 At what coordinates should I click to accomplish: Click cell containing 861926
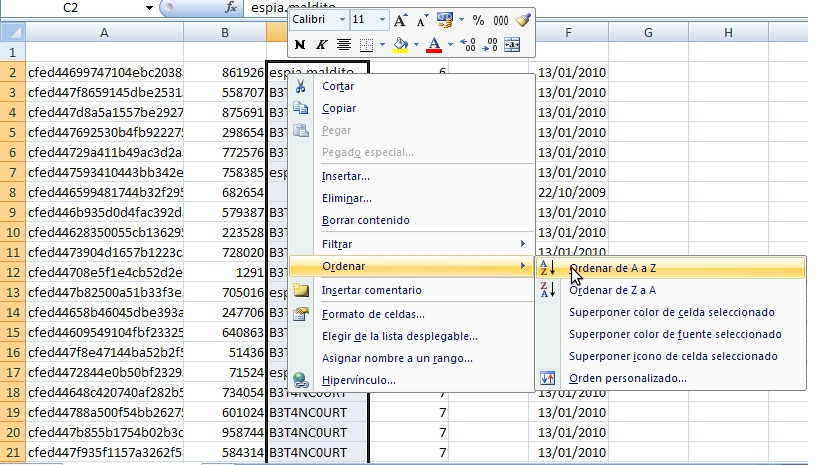(x=225, y=72)
